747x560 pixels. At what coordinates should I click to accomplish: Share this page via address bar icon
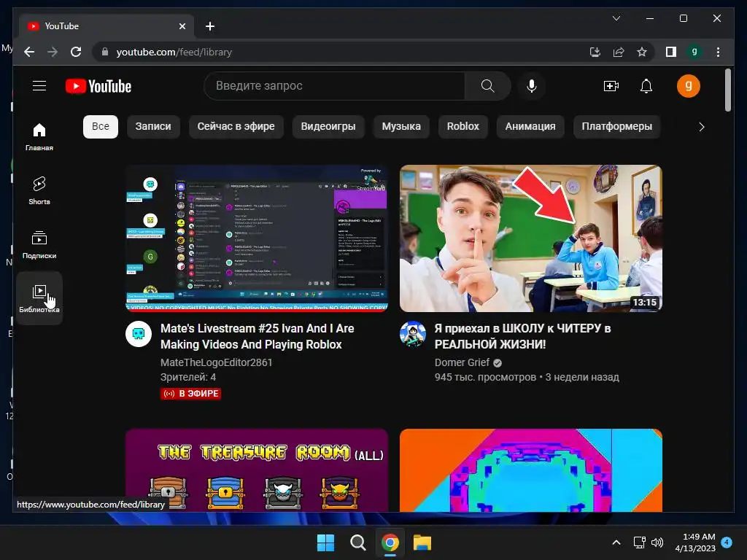pyautogui.click(x=619, y=52)
